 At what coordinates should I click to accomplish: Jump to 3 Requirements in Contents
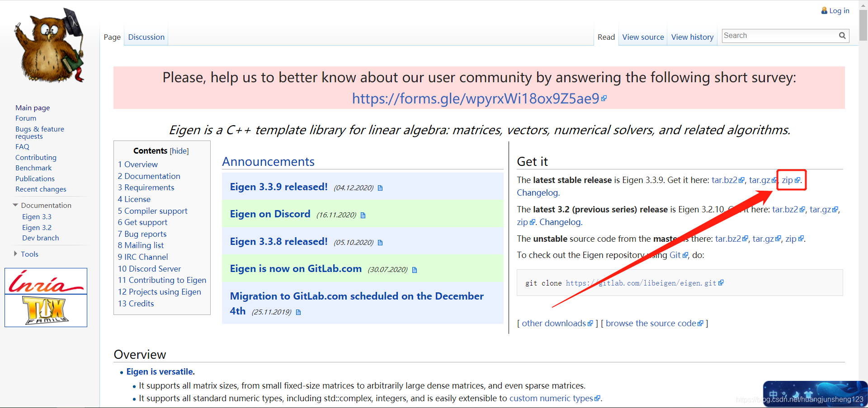pos(146,188)
